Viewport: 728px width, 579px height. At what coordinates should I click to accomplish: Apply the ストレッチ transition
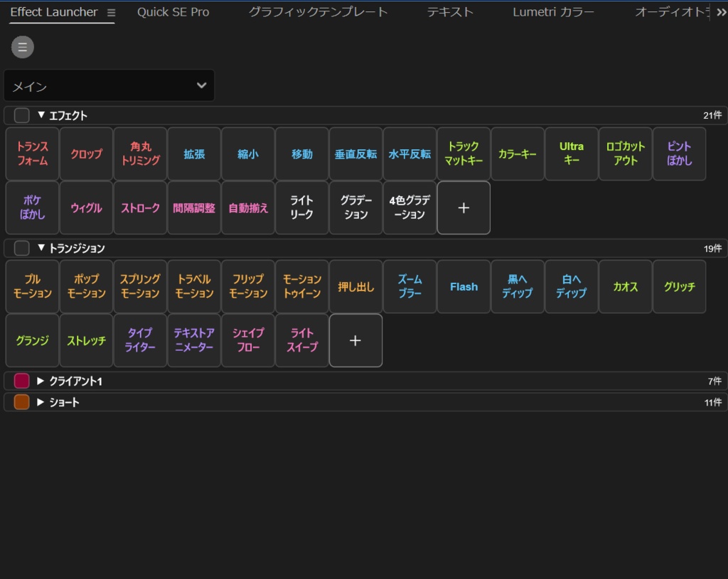[x=86, y=340]
